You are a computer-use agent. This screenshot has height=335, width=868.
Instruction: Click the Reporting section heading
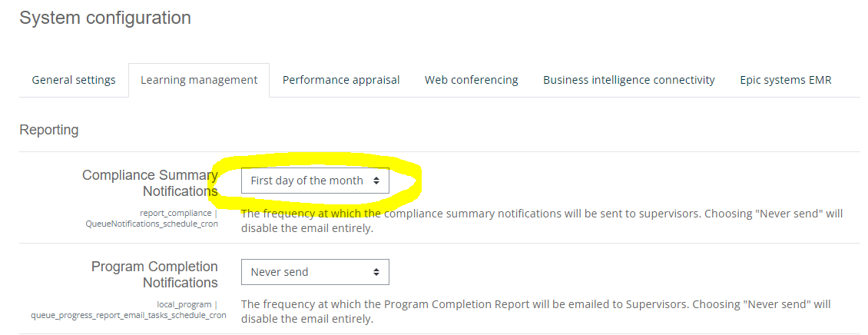pyautogui.click(x=49, y=130)
